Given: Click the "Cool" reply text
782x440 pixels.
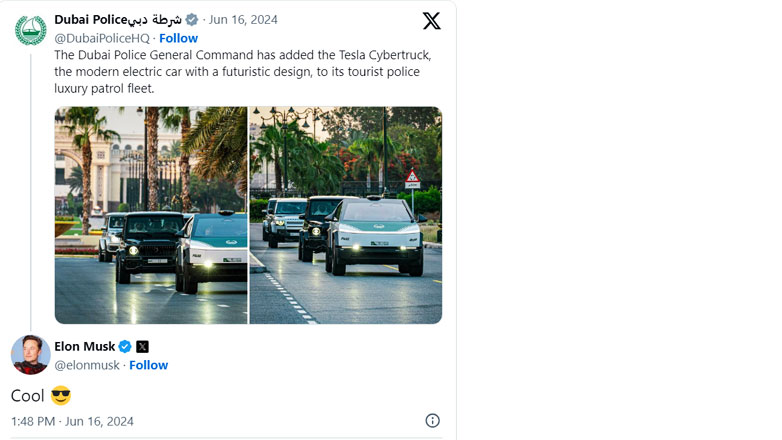Looking at the screenshot, I should pos(28,395).
